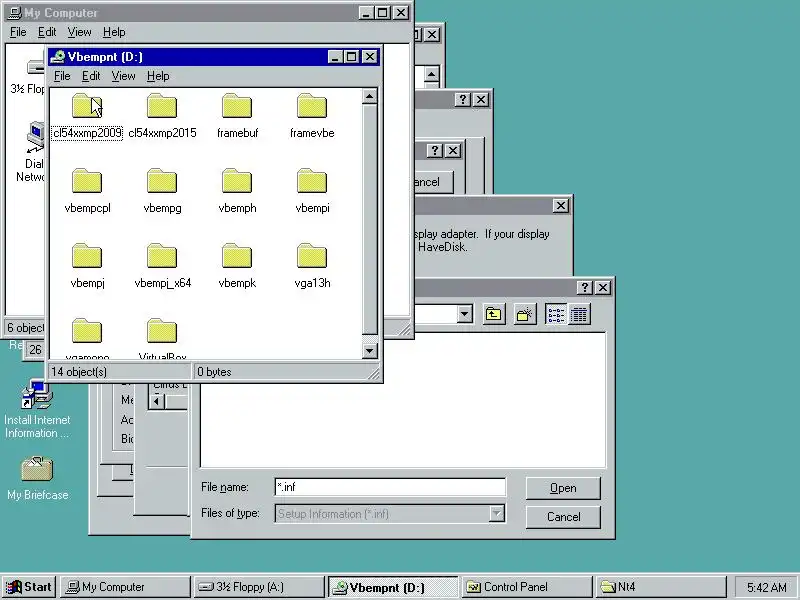Switch Open dialog to List view

pyautogui.click(x=556, y=314)
